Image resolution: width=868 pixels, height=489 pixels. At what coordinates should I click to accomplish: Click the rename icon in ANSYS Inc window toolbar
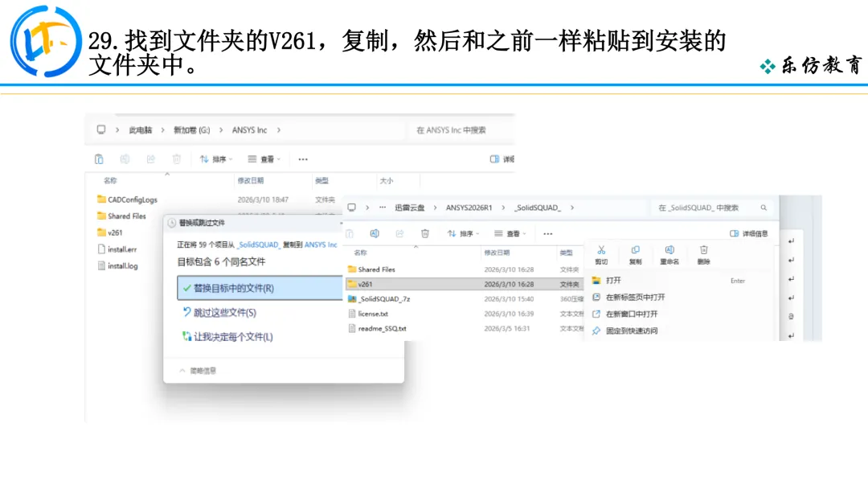click(x=125, y=159)
